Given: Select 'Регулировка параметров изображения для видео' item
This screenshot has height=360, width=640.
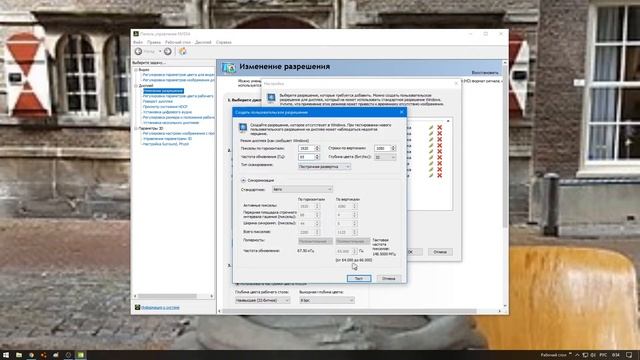Looking at the screenshot, I should click(x=178, y=80).
